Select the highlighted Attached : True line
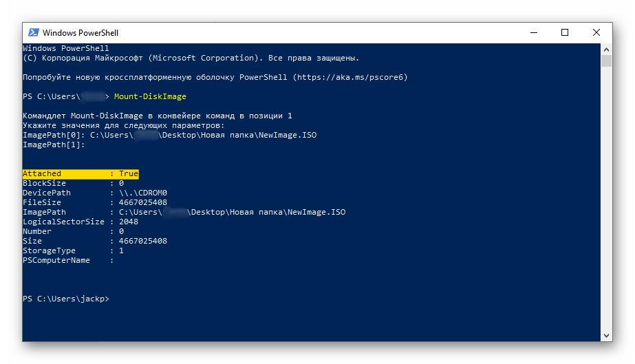This screenshot has width=635, height=364. tap(80, 174)
